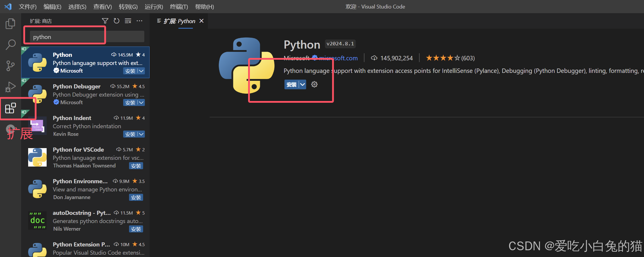Select Python Indent extension icon in list

(37, 126)
